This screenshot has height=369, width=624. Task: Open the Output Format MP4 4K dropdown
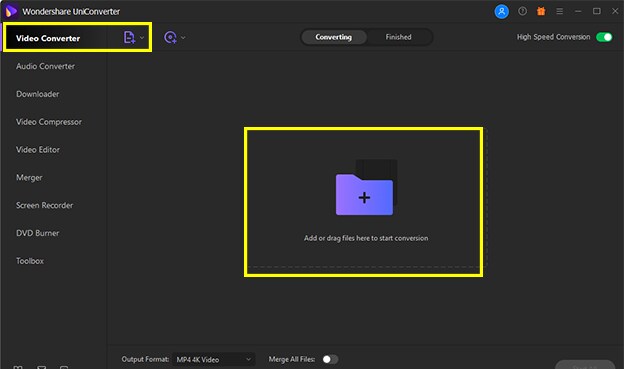pyautogui.click(x=214, y=359)
